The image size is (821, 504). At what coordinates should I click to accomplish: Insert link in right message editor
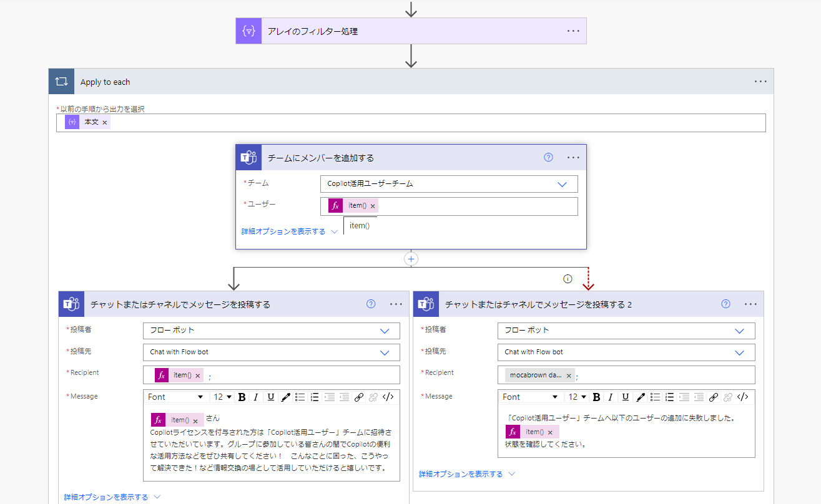[714, 397]
